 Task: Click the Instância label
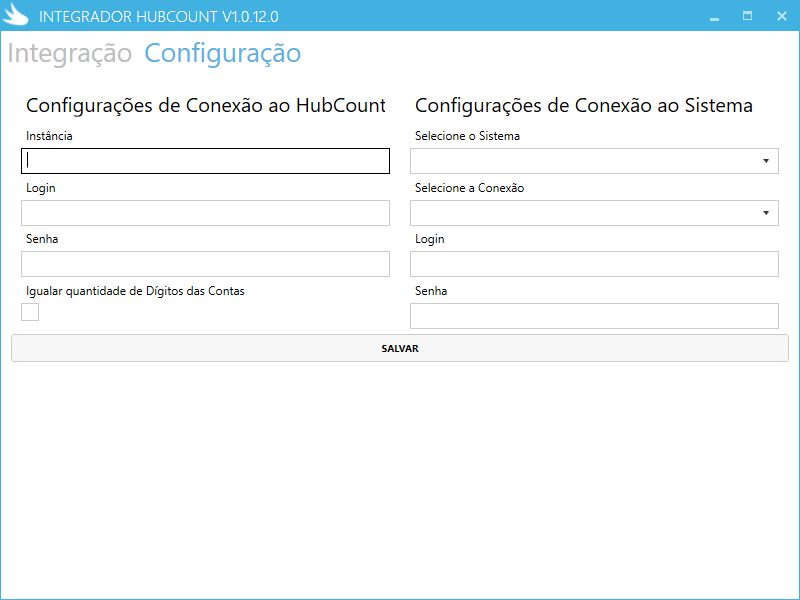[x=49, y=136]
